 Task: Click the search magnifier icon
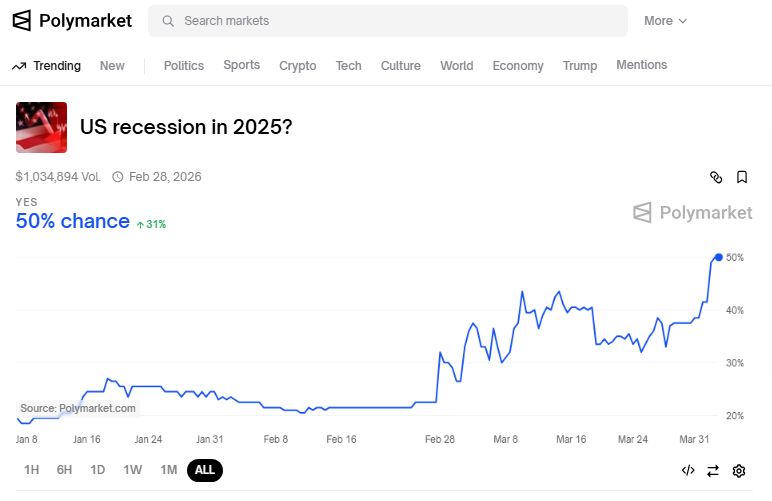pos(167,21)
